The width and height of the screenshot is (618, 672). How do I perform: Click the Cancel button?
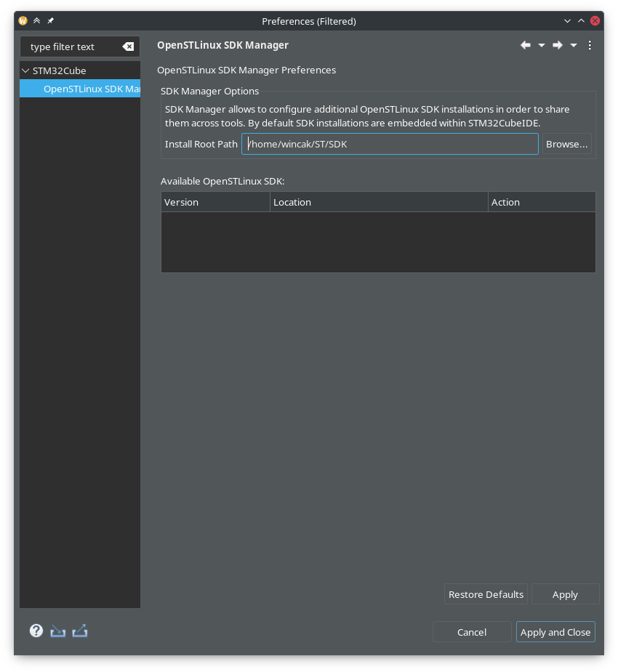(x=471, y=632)
